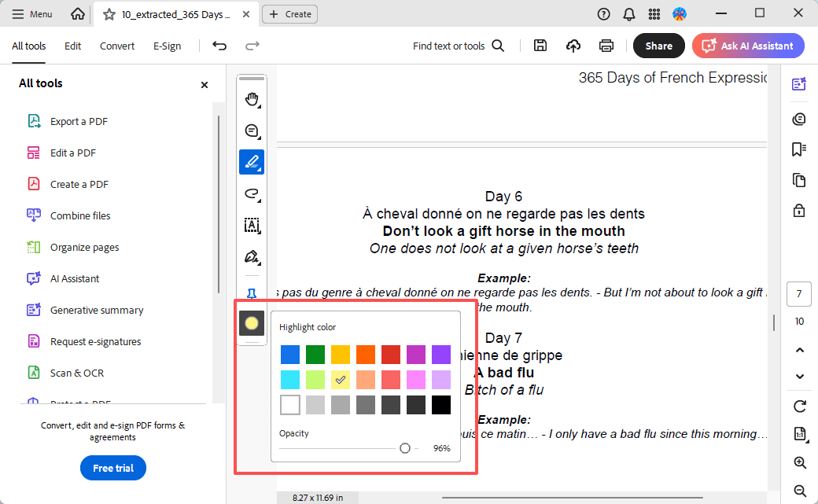Toggle the active highlight tool off
Screen dimensions: 818x504
252,162
